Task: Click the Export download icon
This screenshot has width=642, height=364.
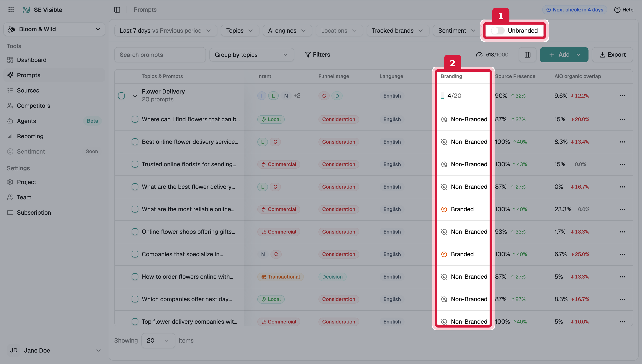Action: [x=602, y=55]
